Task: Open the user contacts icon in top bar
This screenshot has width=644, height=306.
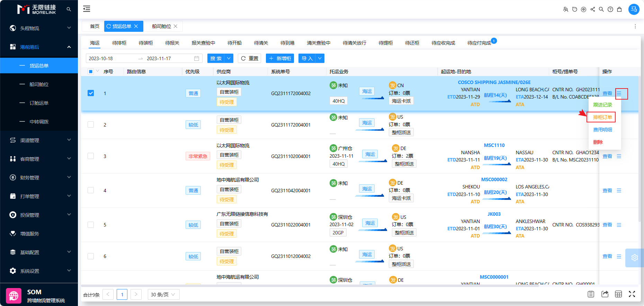Action: tap(566, 9)
